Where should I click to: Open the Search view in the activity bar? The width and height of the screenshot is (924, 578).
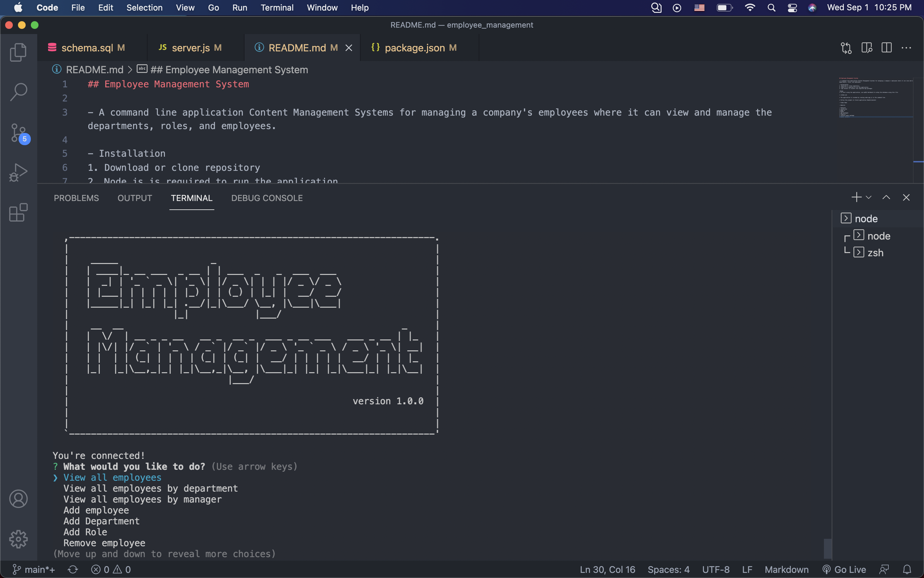point(18,92)
